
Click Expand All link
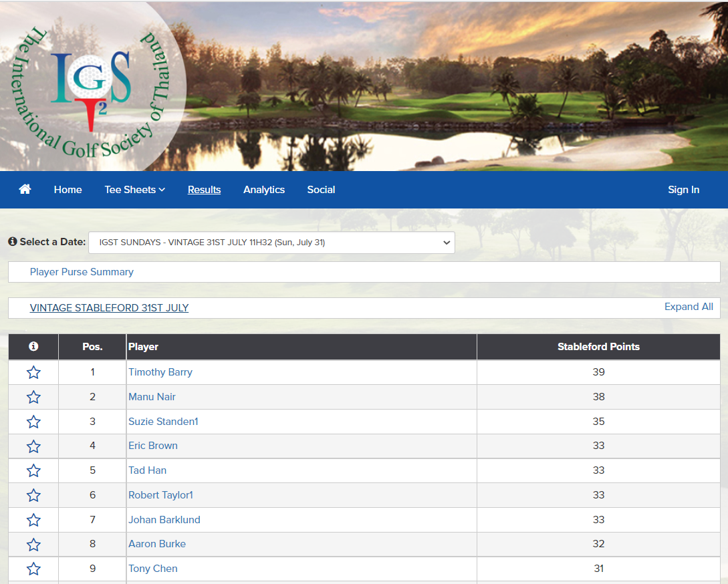coord(689,307)
